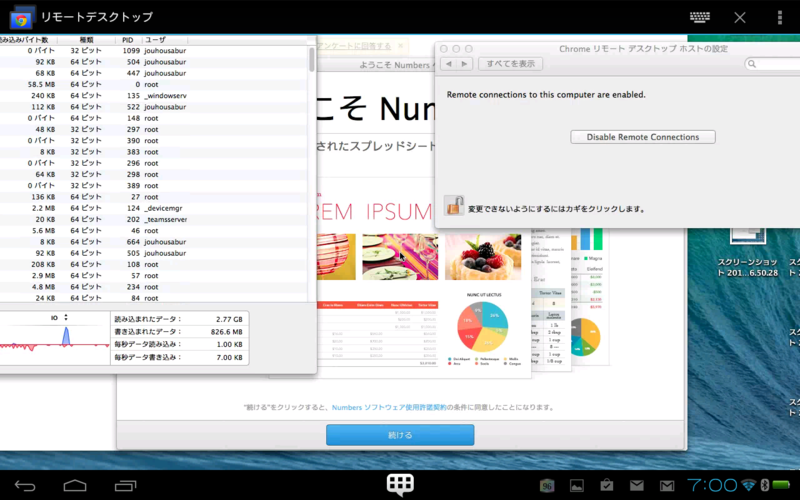The height and width of the screenshot is (500, 800).
Task: Change the IO graph type popup
Action: [x=59, y=317]
